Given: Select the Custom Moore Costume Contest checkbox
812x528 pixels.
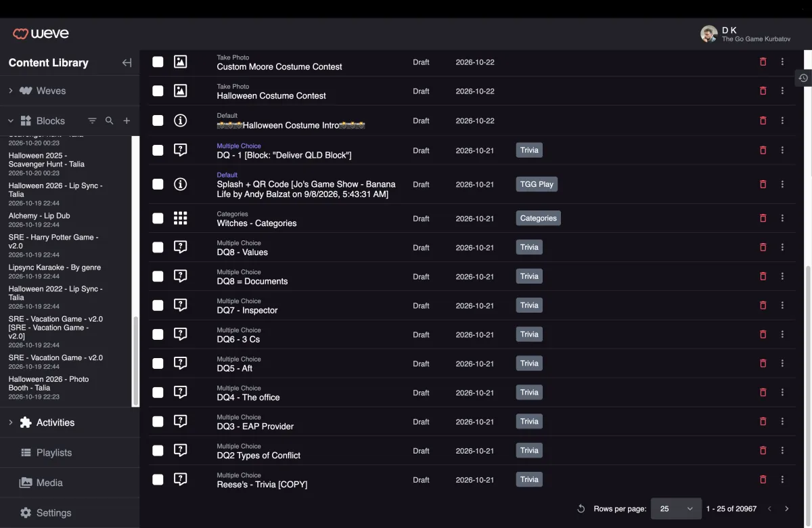Looking at the screenshot, I should [x=158, y=62].
